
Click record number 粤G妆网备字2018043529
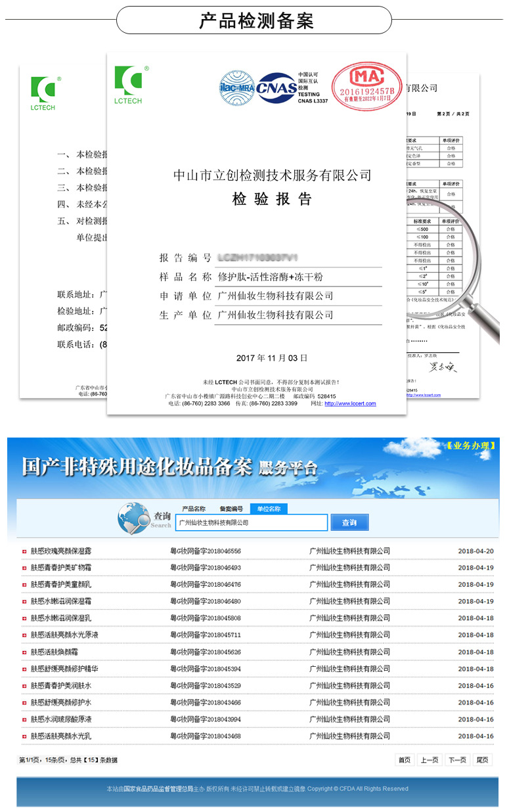206,686
